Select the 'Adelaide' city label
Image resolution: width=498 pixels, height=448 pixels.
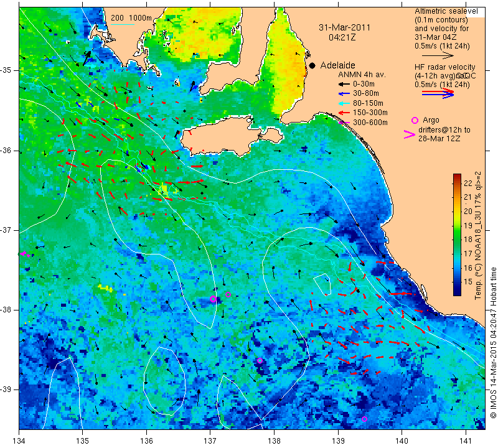click(x=337, y=65)
